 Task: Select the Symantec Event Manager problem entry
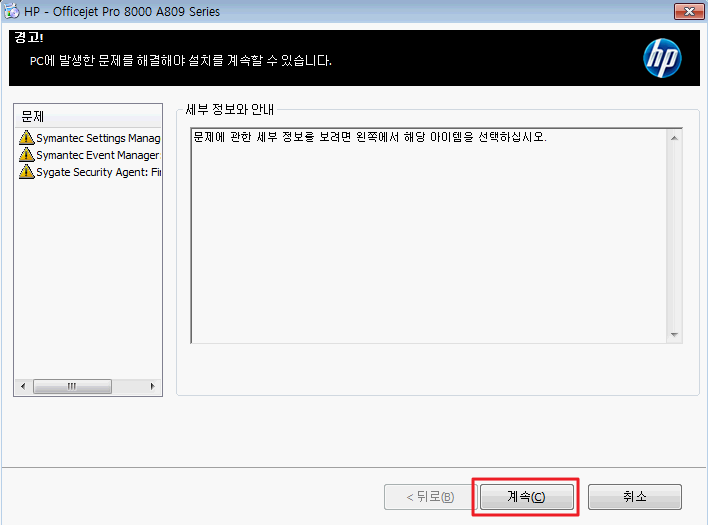[89, 155]
